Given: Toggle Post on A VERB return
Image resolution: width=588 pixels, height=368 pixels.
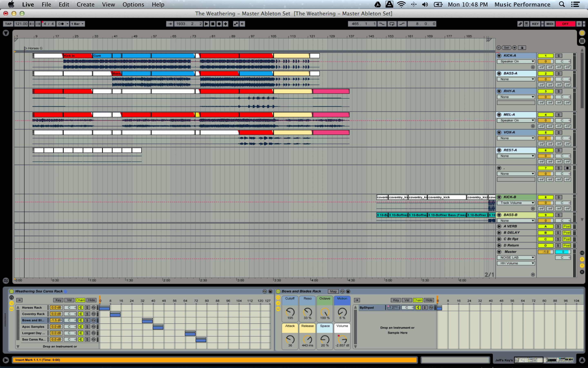Looking at the screenshot, I should click(x=567, y=226).
